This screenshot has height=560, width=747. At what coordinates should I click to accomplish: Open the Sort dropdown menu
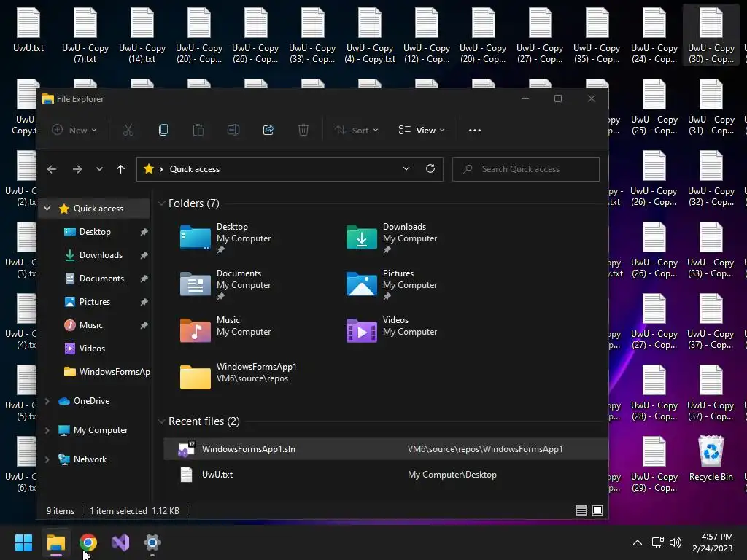pos(356,130)
